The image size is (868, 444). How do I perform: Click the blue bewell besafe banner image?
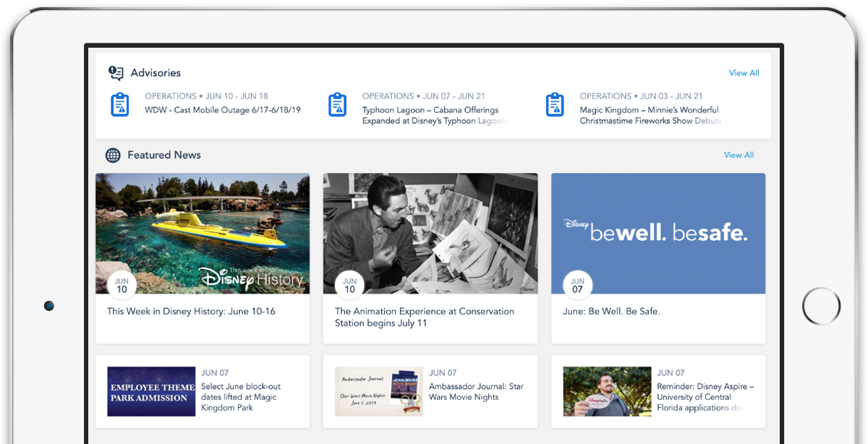(x=658, y=233)
